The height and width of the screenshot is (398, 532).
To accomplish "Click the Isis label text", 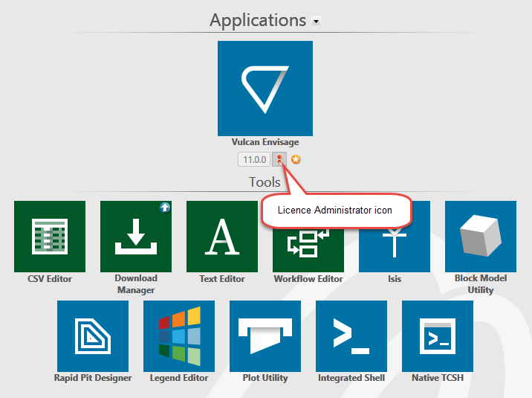I will click(x=395, y=279).
